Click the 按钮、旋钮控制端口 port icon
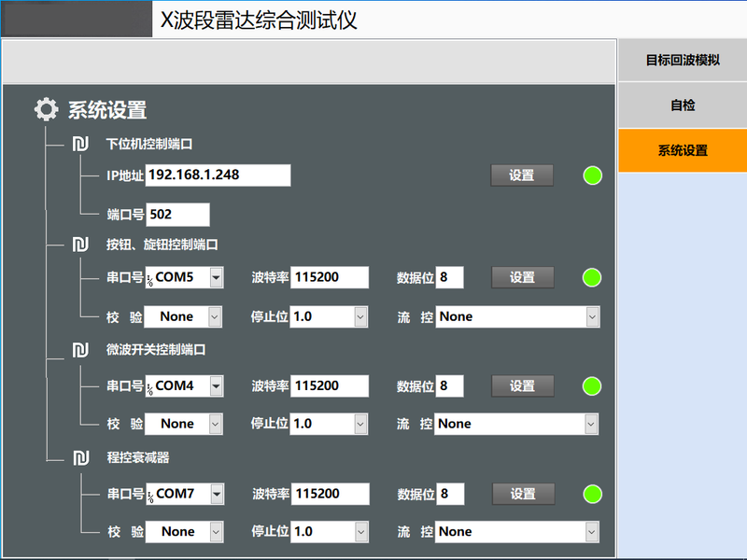Image resolution: width=747 pixels, height=560 pixels. [80, 245]
